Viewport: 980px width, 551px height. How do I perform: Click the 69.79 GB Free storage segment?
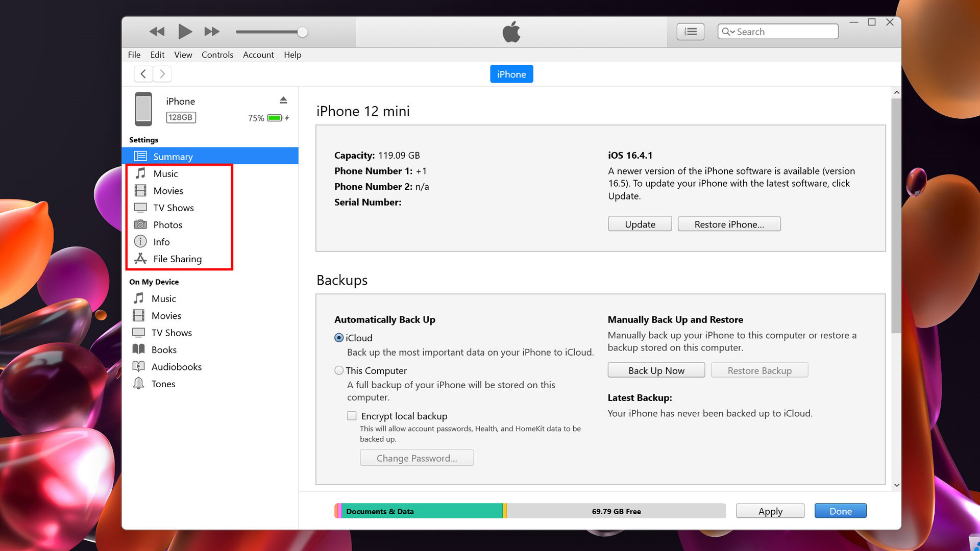[x=616, y=511]
